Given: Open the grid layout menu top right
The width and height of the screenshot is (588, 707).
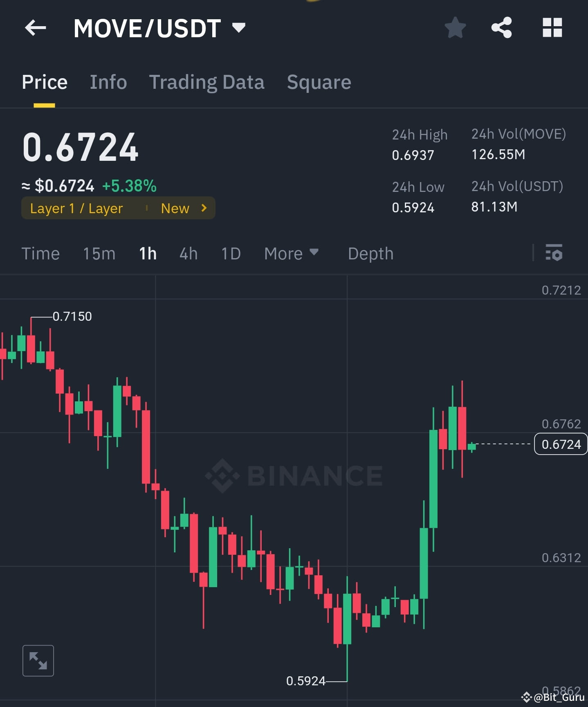Looking at the screenshot, I should (552, 28).
